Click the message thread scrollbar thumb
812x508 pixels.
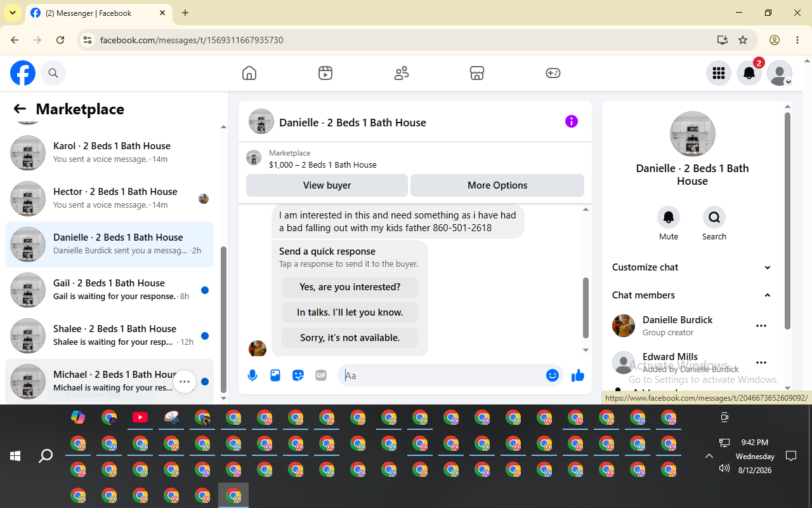[x=586, y=308]
